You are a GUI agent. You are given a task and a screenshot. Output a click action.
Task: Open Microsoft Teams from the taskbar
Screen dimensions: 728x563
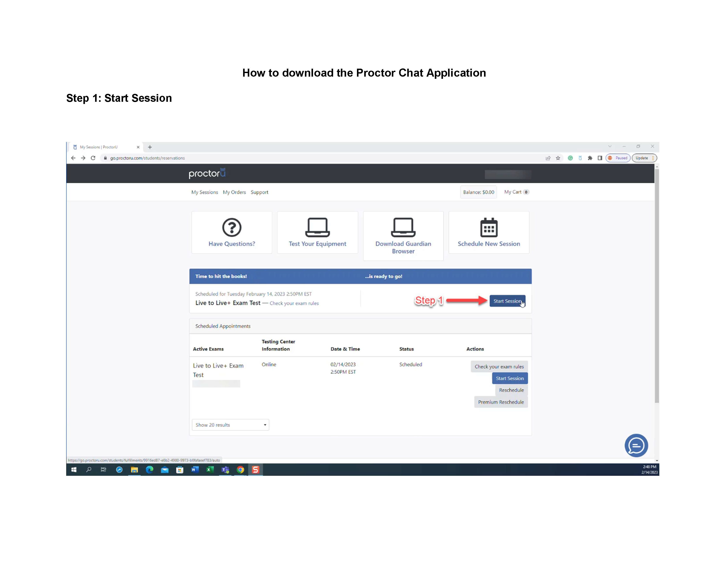(x=225, y=470)
